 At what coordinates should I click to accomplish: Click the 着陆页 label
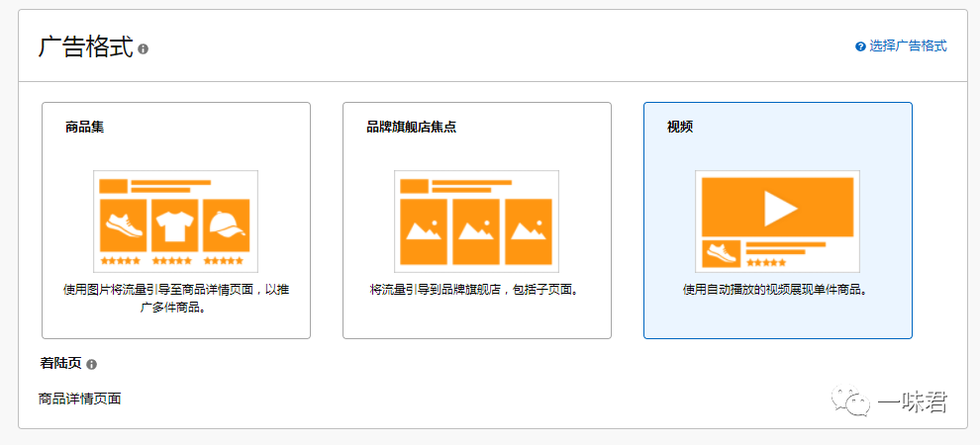click(x=60, y=364)
